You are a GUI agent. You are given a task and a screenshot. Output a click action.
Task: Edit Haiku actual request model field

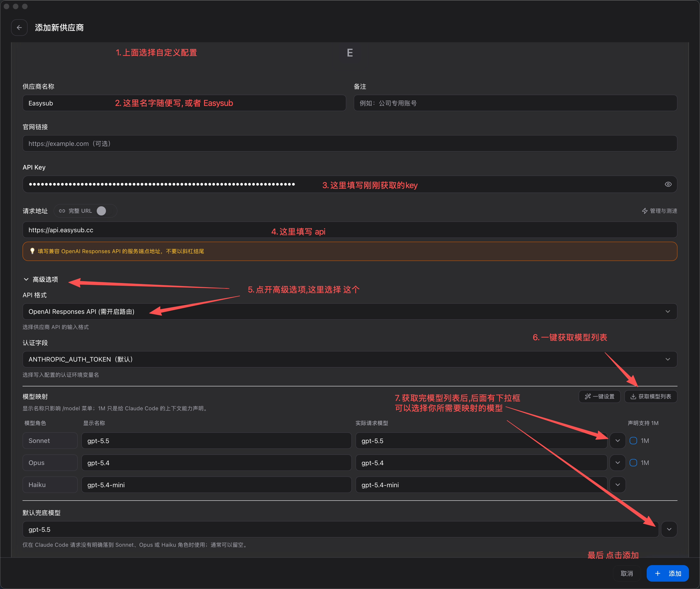tap(481, 485)
